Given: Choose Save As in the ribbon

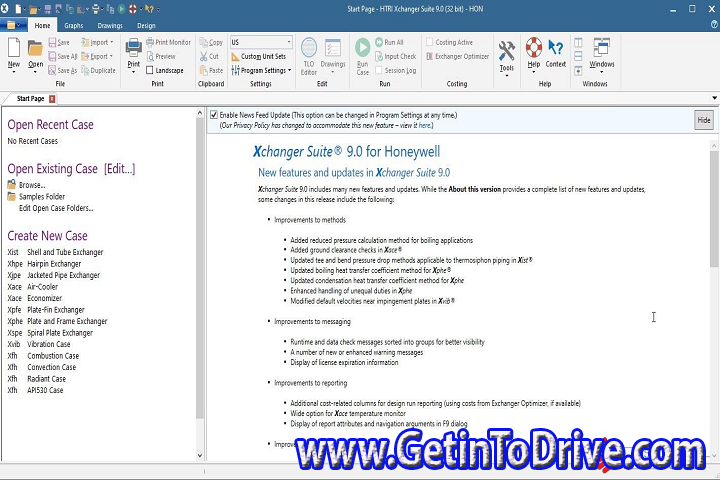Looking at the screenshot, I should tap(63, 70).
